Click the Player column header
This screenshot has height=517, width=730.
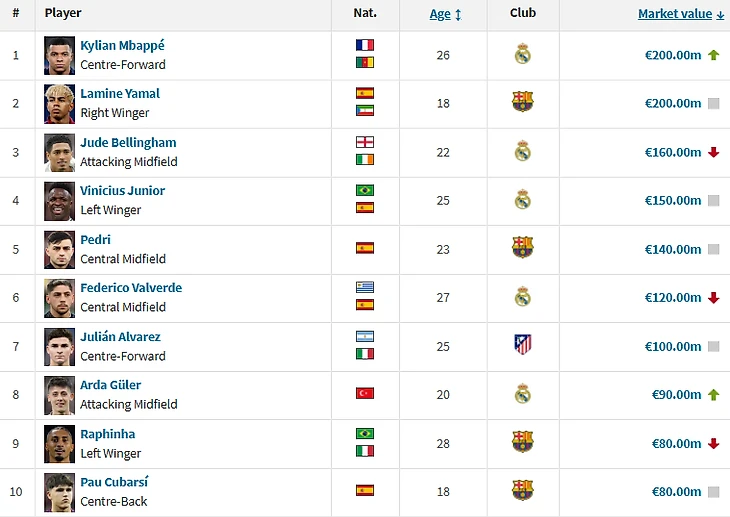coord(63,13)
